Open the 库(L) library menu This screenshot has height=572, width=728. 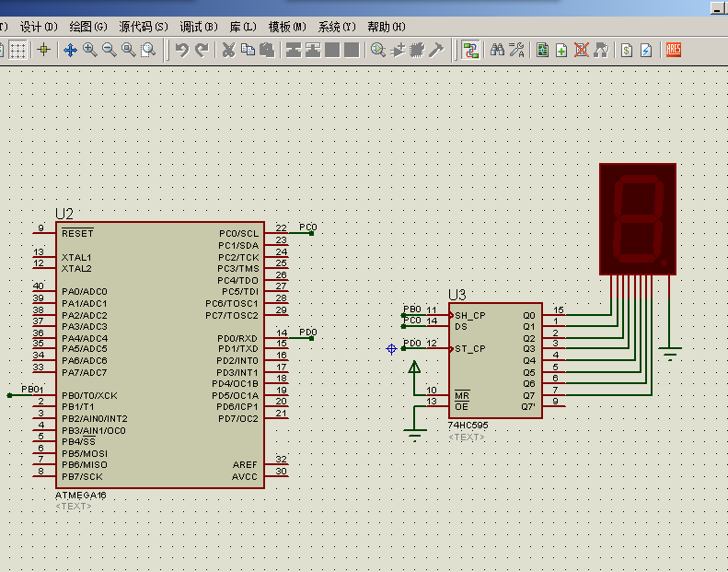click(x=243, y=27)
